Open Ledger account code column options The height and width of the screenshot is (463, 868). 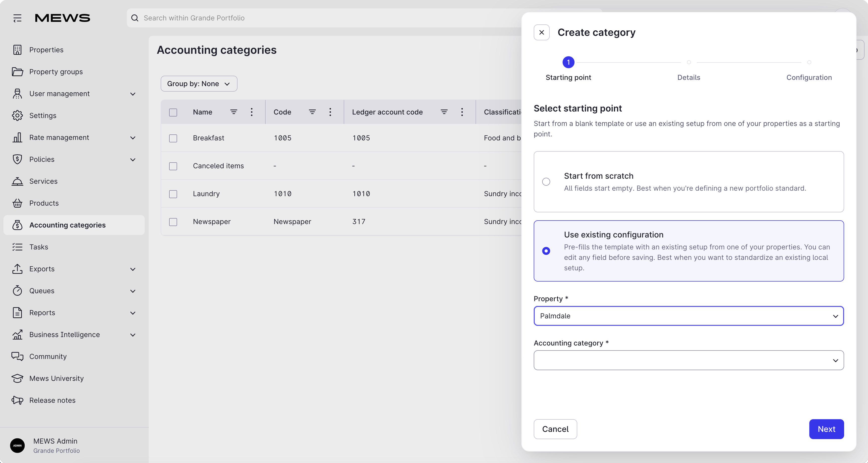[x=462, y=112]
